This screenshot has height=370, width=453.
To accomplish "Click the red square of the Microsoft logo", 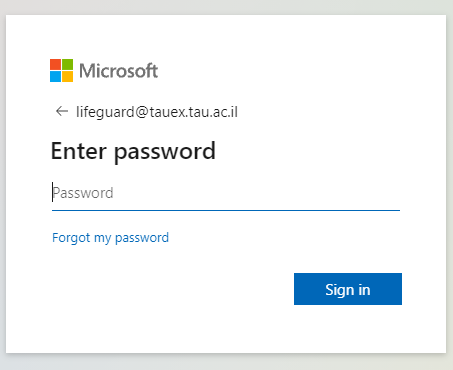I will [55, 64].
